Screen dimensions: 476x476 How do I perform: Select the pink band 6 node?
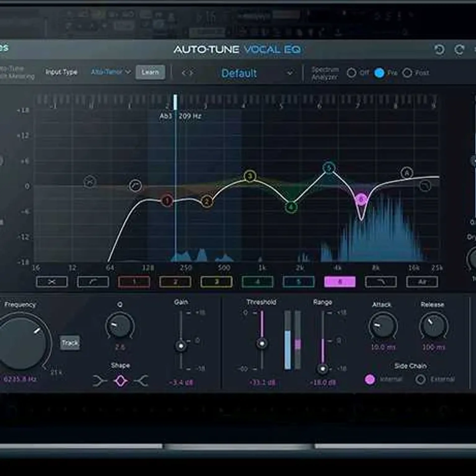361,199
